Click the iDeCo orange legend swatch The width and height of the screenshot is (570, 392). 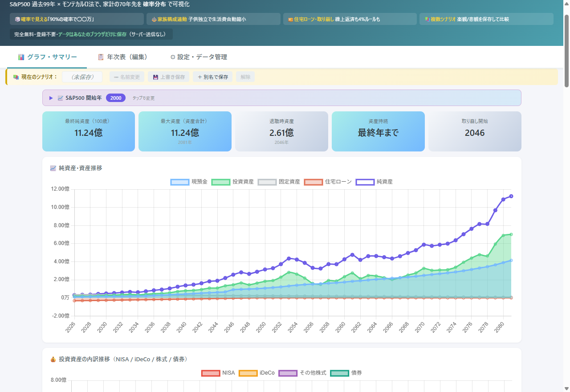tap(248, 373)
